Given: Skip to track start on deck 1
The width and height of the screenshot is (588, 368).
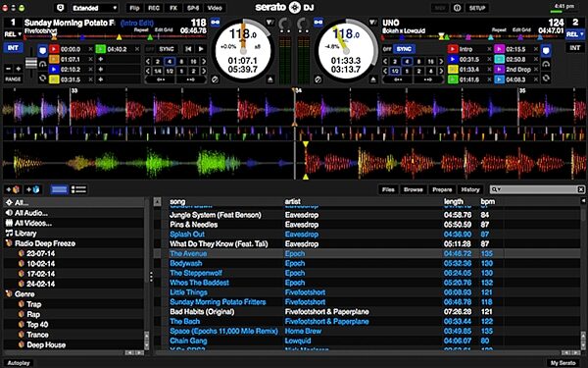Looking at the screenshot, I should point(188,49).
